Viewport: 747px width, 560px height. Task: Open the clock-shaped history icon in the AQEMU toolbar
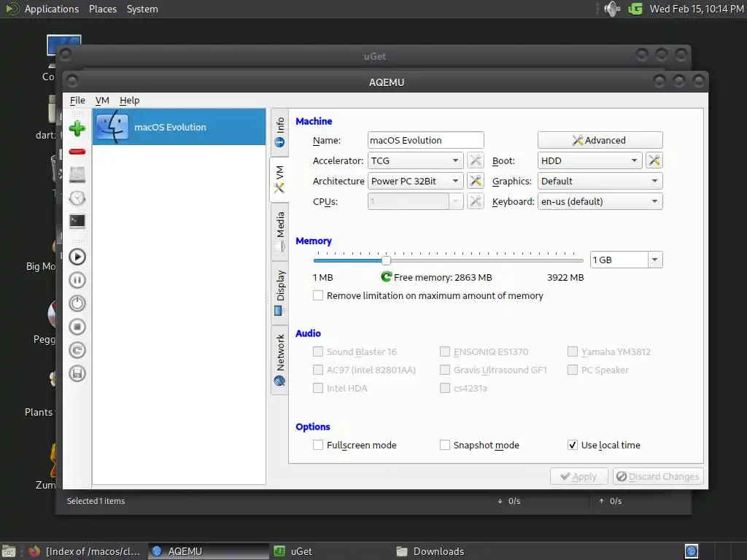point(77,198)
